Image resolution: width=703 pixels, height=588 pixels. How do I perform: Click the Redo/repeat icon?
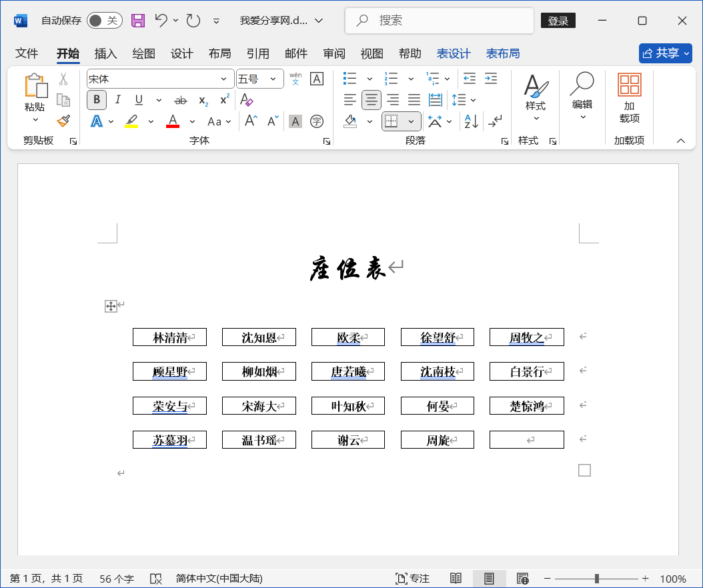point(193,20)
